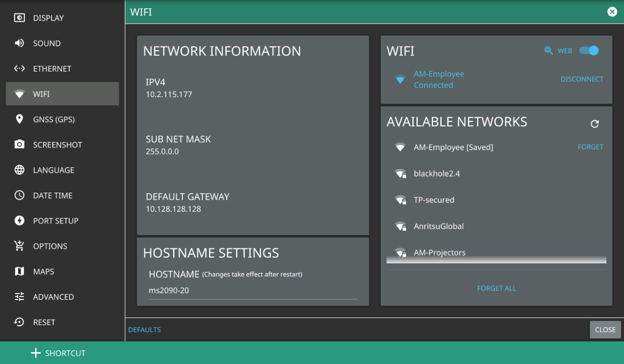
Task: Edit the Hostname field ms2090-20
Action: (253, 290)
